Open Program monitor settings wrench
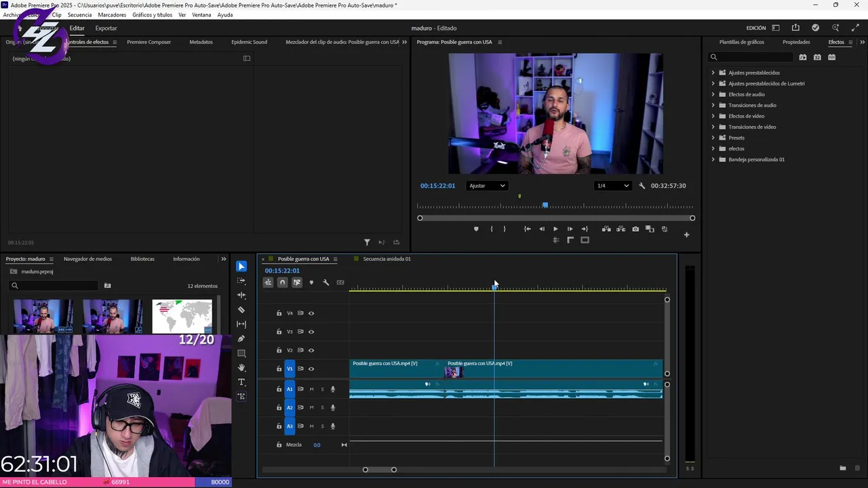The image size is (868, 488). point(642,186)
